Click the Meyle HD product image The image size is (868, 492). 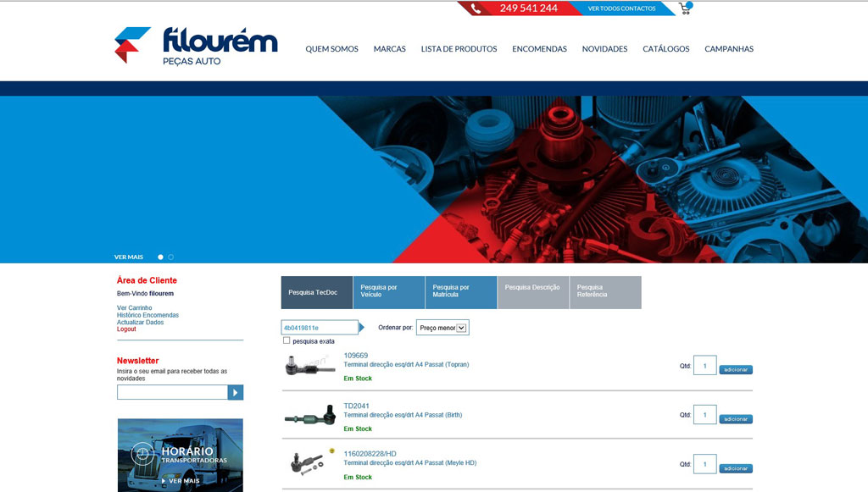pyautogui.click(x=307, y=464)
